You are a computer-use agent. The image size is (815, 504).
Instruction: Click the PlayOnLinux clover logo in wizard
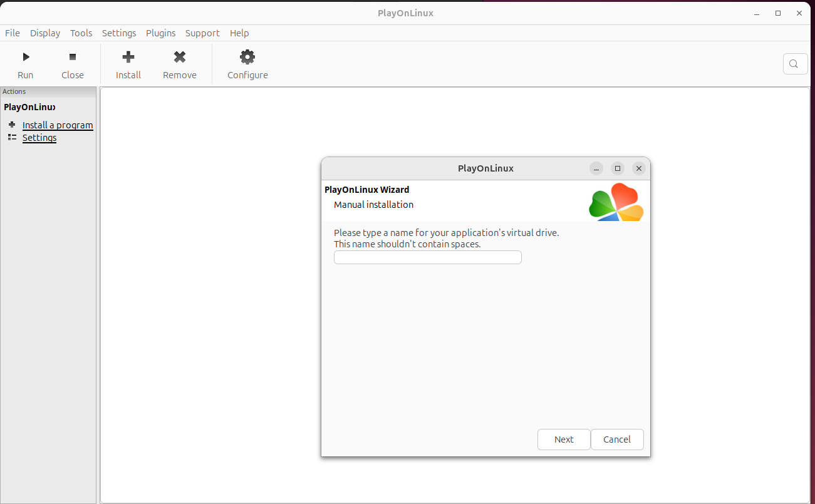tap(616, 202)
